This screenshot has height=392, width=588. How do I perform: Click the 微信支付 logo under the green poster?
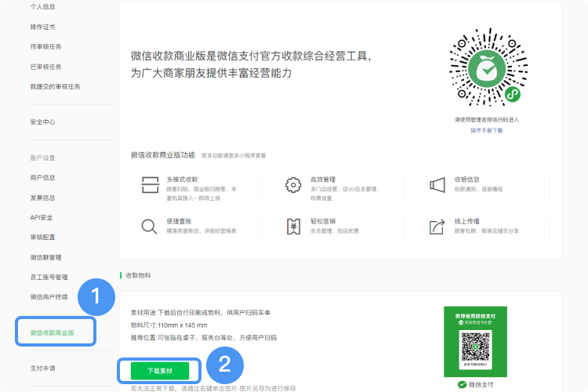pyautogui.click(x=476, y=384)
